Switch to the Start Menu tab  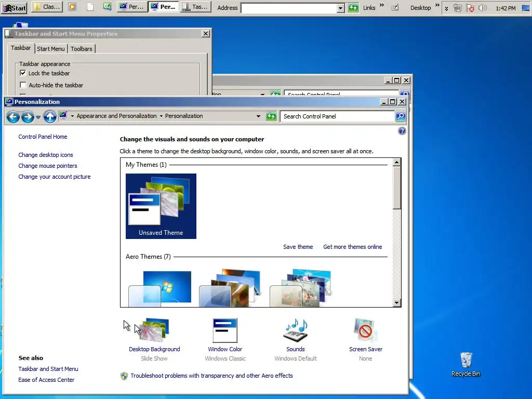[x=50, y=49]
